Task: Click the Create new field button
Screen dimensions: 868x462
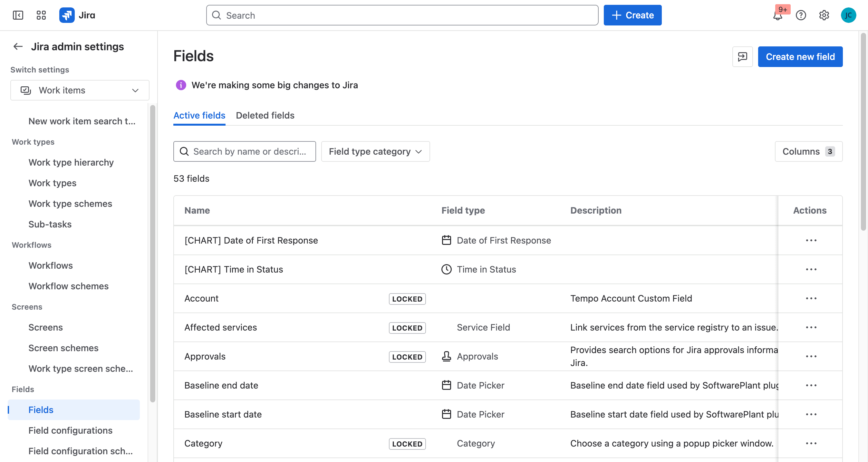Action: [x=800, y=57]
